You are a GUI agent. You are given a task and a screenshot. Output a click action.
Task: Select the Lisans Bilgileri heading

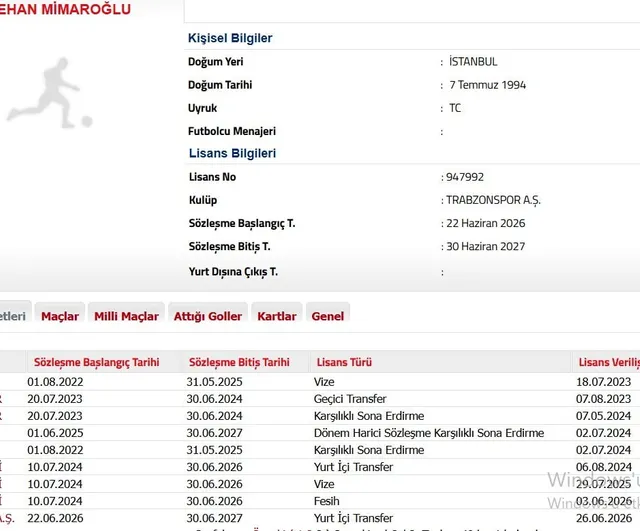[x=232, y=153]
